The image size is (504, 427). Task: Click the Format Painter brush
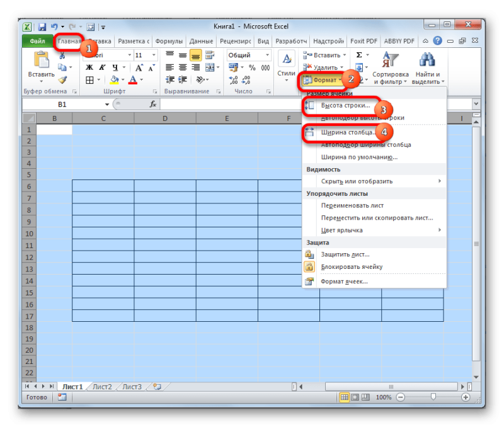tap(62, 80)
